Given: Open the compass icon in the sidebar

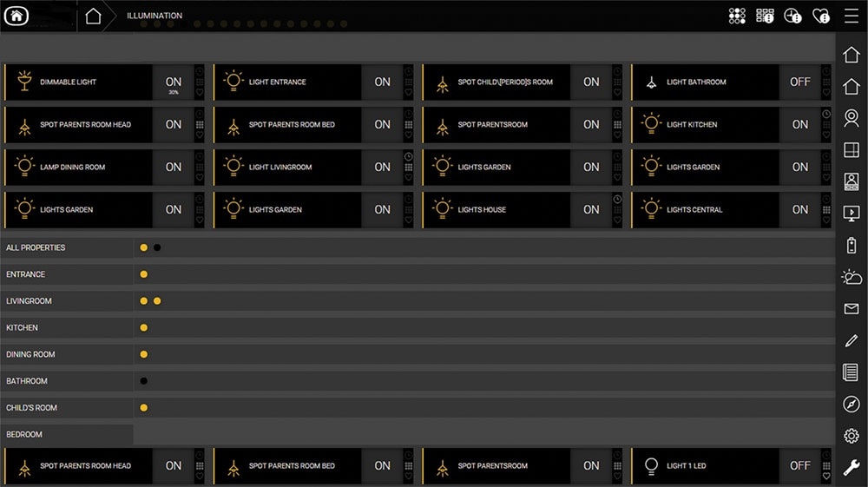Looking at the screenshot, I should tap(852, 405).
